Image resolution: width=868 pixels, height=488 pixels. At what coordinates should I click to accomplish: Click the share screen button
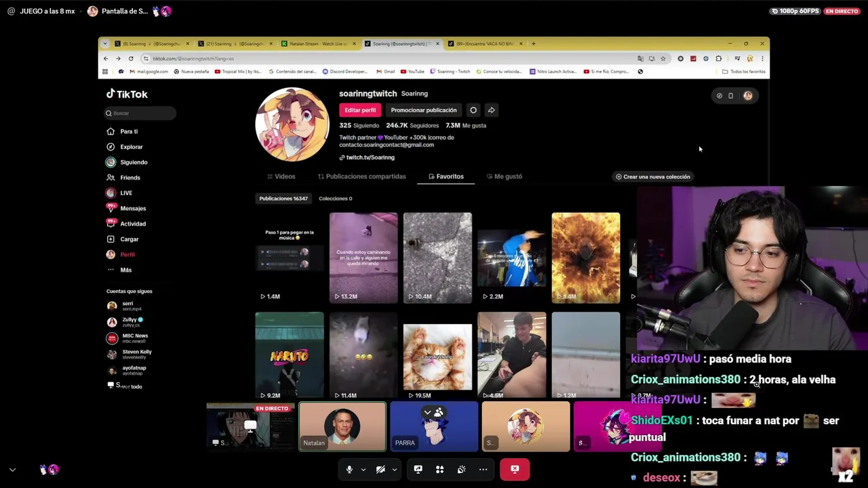coord(418,469)
